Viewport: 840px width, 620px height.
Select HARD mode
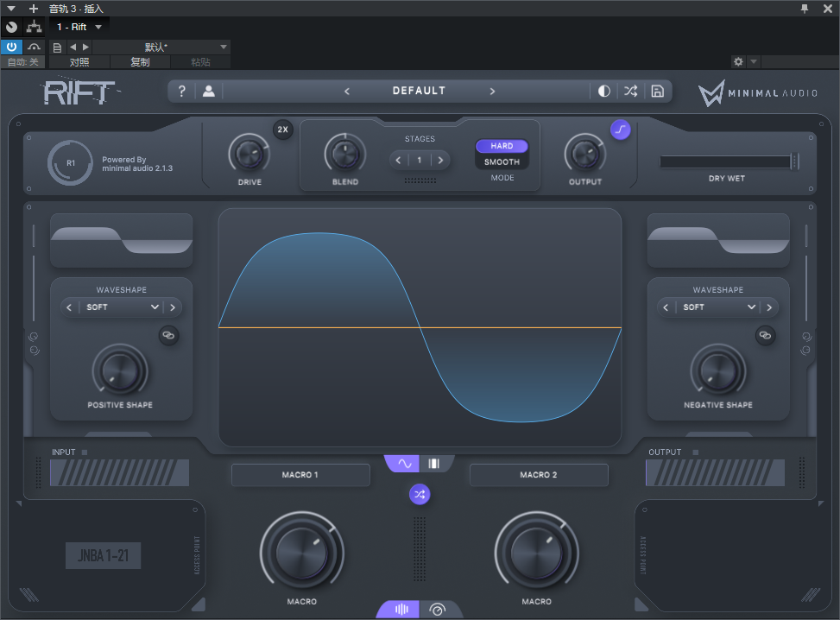[x=502, y=146]
